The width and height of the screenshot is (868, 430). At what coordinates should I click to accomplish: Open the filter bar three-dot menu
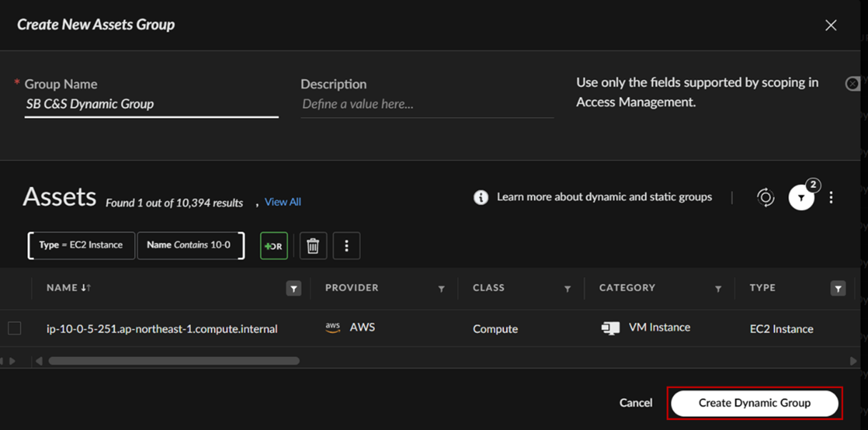point(346,246)
